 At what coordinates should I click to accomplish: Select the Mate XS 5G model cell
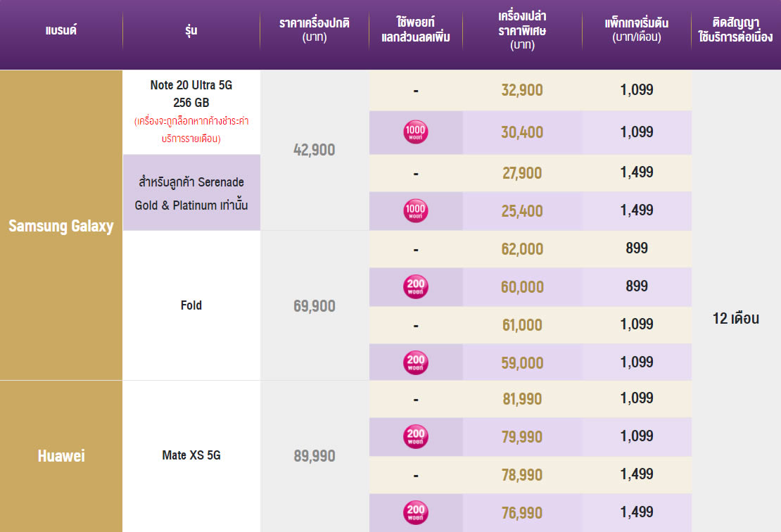coord(191,455)
